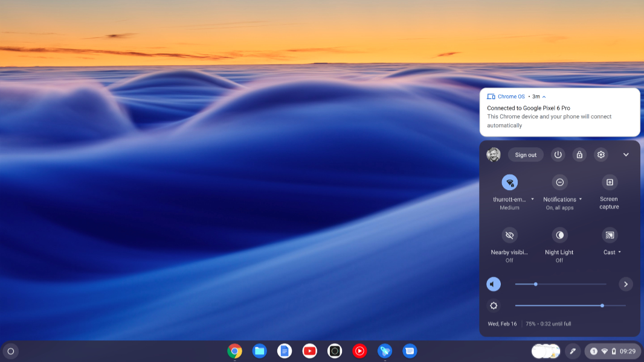Start a screen capture
644x362 pixels.
610,182
